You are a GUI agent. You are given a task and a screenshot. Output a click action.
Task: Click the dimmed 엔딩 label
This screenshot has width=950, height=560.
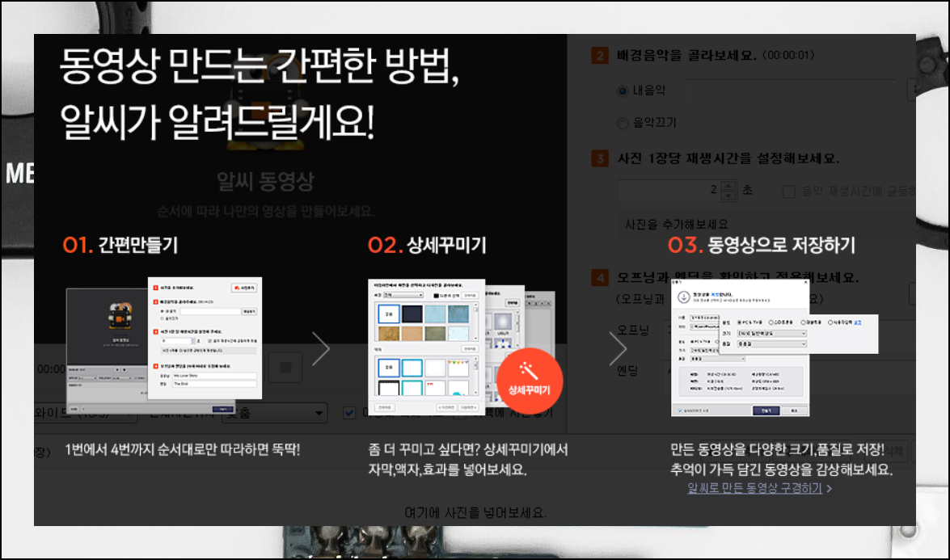pyautogui.click(x=627, y=371)
